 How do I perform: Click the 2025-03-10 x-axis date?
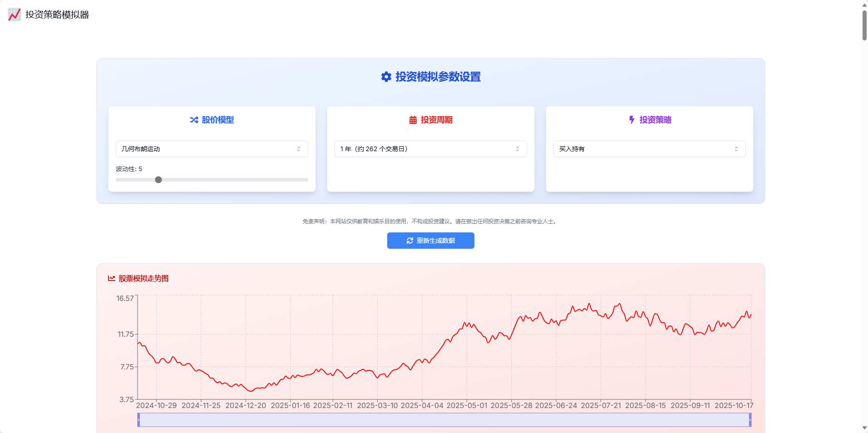click(x=377, y=405)
